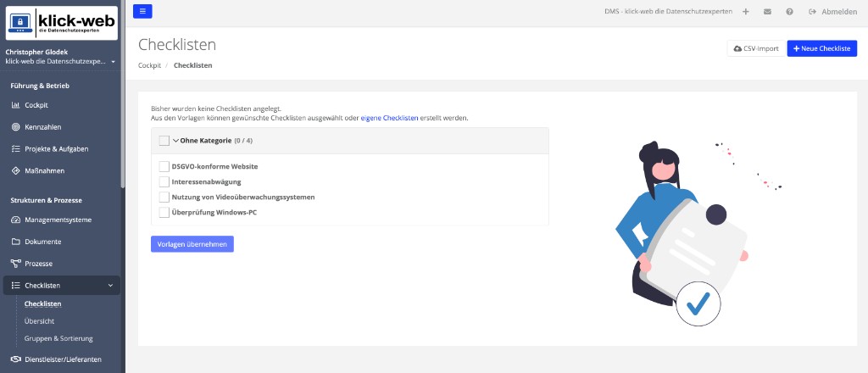
Task: Check the DSGVO-konforme Website checkbox
Action: 164,166
